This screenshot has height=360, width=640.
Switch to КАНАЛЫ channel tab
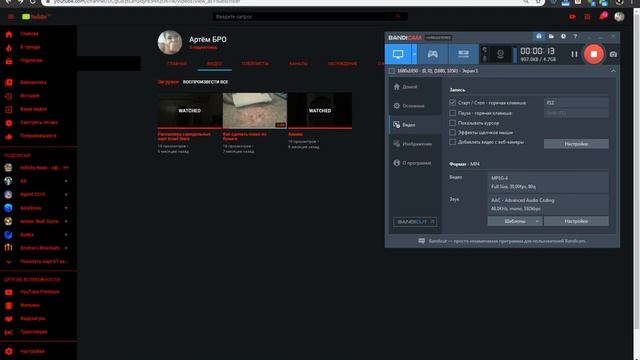(x=298, y=64)
